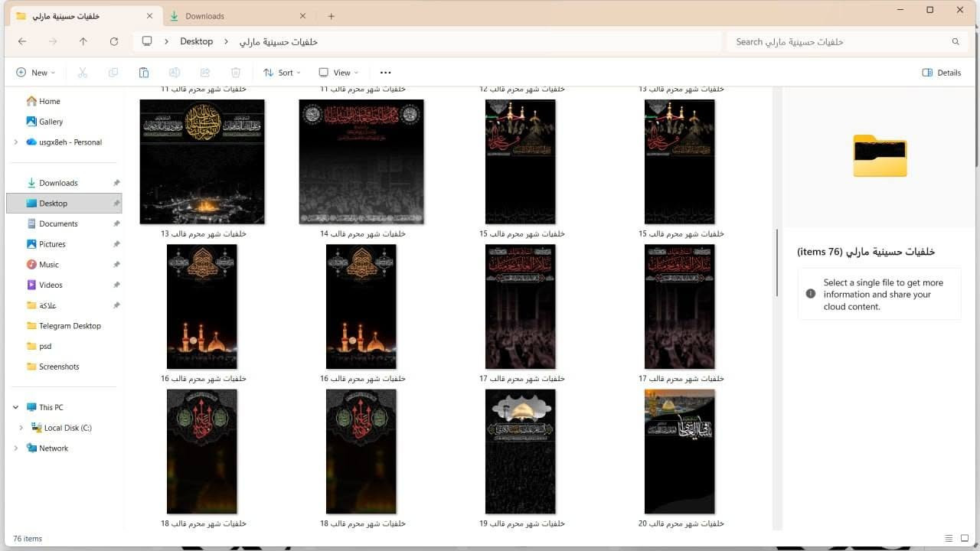980x551 pixels.
Task: Select Local Disk (C:) in navigation pane
Action: point(67,428)
